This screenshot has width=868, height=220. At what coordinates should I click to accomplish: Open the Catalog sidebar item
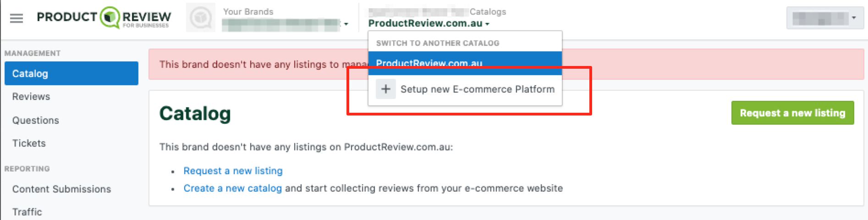pyautogui.click(x=71, y=73)
